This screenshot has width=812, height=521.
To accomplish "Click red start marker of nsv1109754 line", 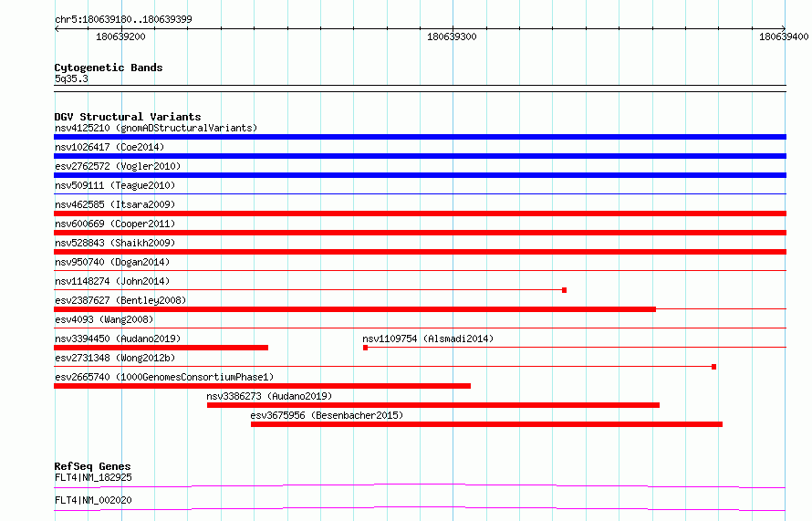I will tap(366, 348).
